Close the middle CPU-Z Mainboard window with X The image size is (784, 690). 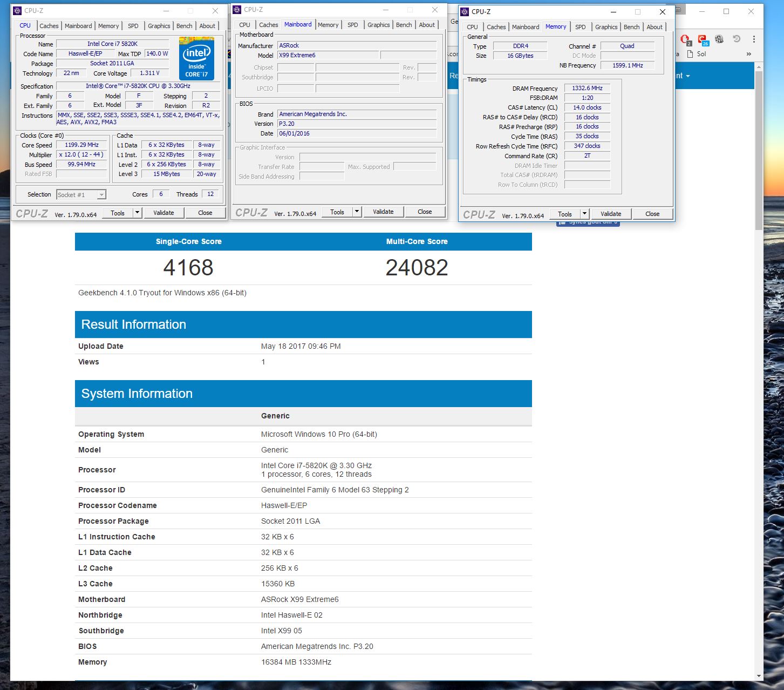pos(435,10)
